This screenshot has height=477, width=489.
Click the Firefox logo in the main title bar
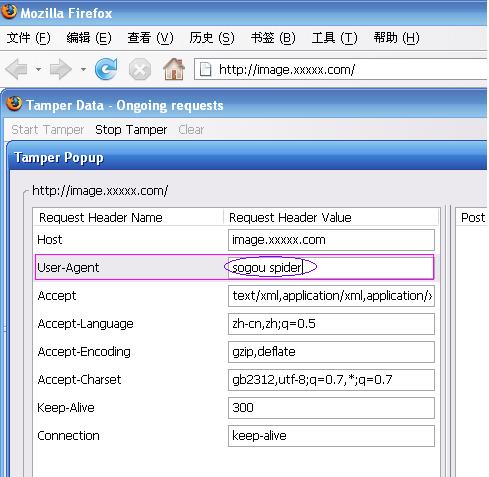pyautogui.click(x=9, y=11)
